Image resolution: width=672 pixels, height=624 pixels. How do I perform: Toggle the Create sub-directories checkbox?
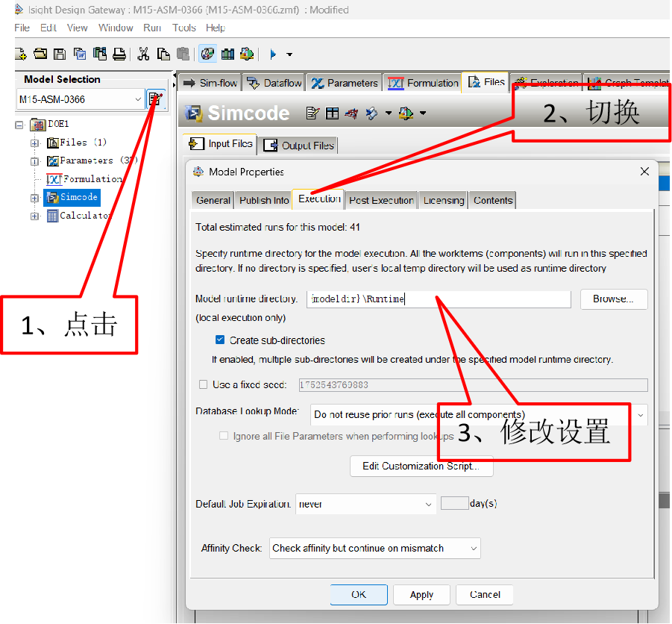tap(220, 340)
